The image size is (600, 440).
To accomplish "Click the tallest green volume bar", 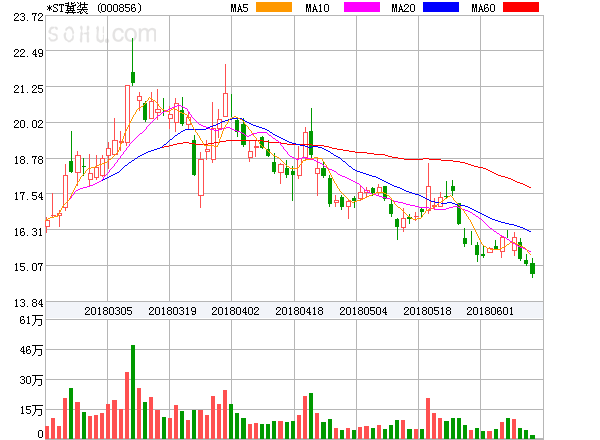I will (x=133, y=392).
